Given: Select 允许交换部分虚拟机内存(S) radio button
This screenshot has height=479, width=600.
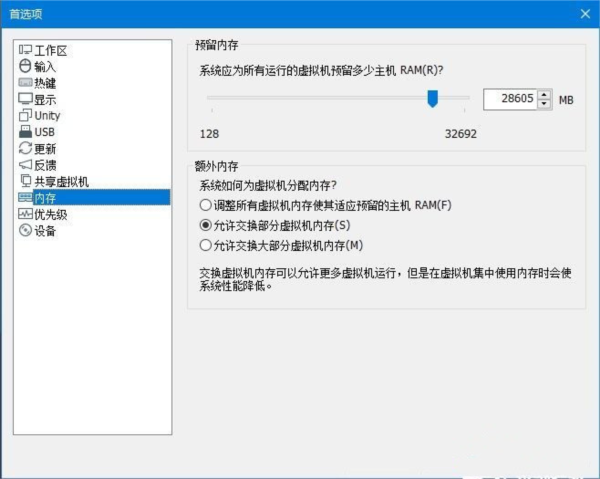Looking at the screenshot, I should [x=205, y=225].
